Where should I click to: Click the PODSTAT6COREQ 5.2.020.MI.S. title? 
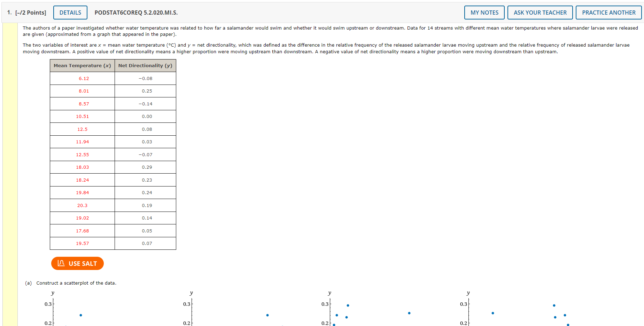135,13
